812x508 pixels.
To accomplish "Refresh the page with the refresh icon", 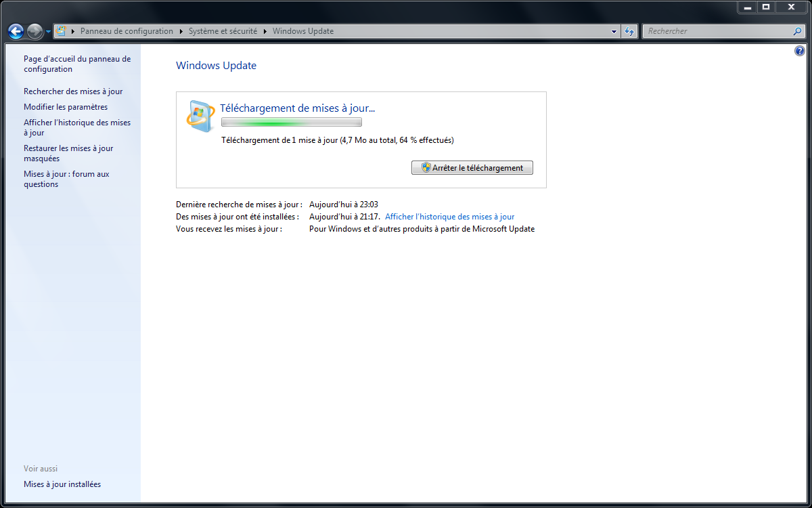I will click(x=629, y=31).
